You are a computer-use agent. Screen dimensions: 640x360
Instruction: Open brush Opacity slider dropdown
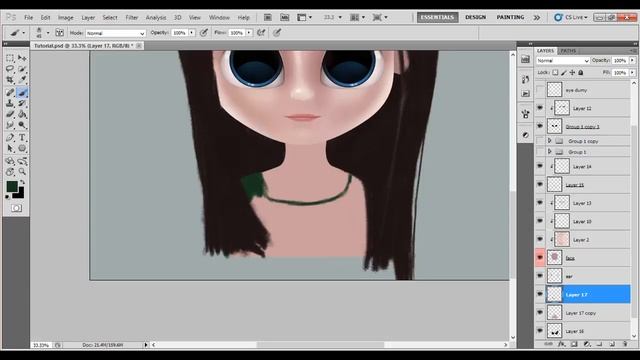coord(191,33)
